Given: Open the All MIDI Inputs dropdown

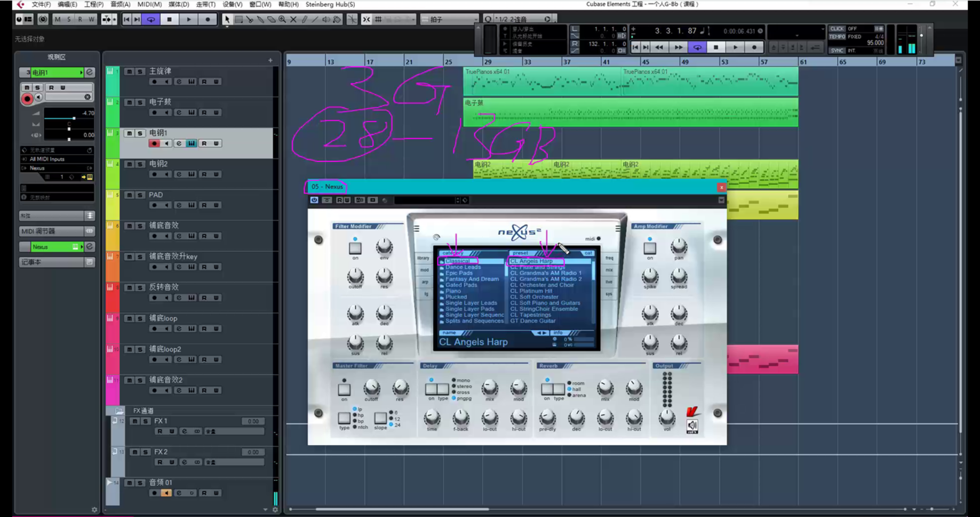Looking at the screenshot, I should pyautogui.click(x=57, y=159).
